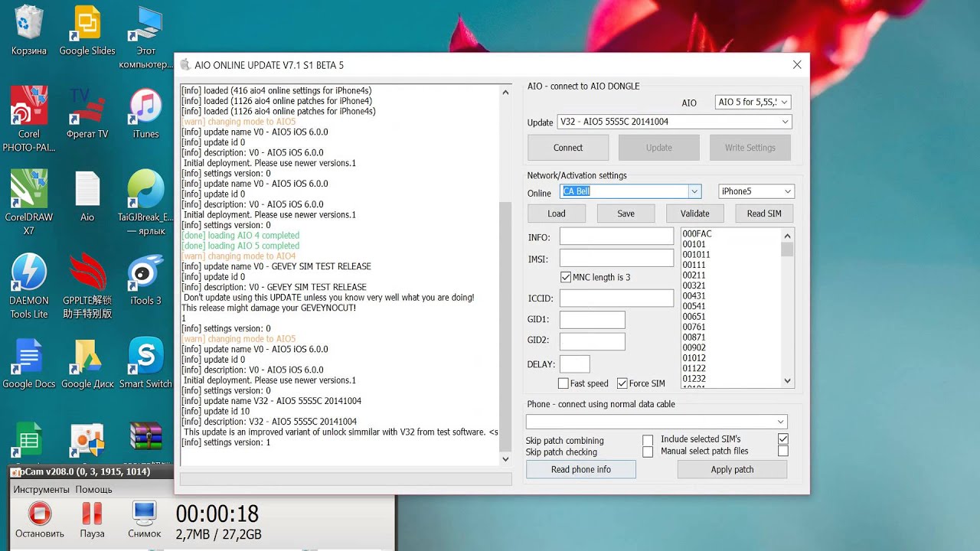
Task: Expand the Update V32 AIO5 dropdown
Action: click(675, 122)
